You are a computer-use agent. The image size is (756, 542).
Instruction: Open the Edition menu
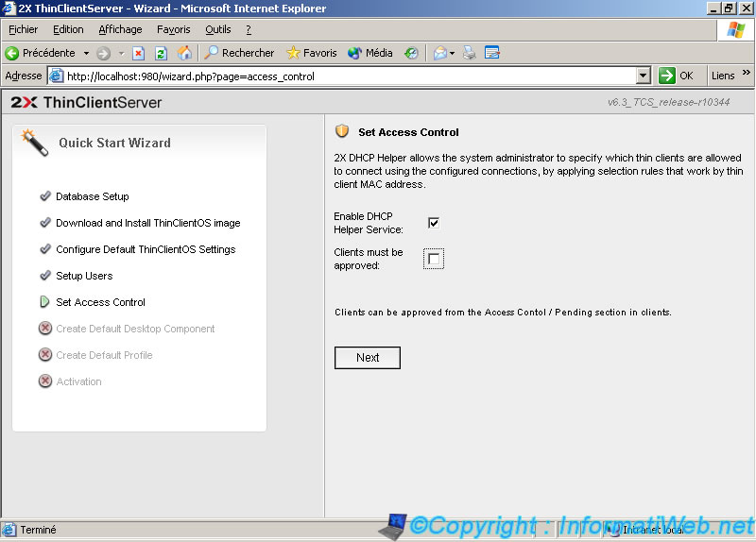coord(68,30)
